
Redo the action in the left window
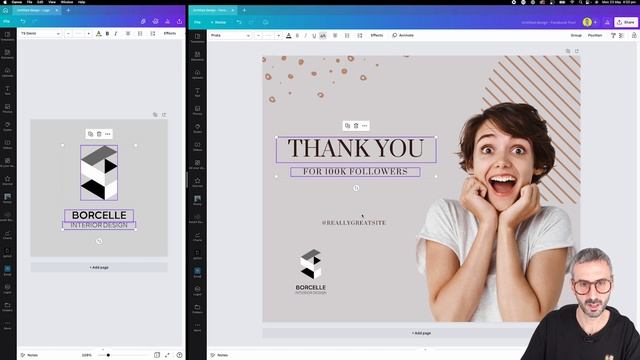tap(35, 21)
